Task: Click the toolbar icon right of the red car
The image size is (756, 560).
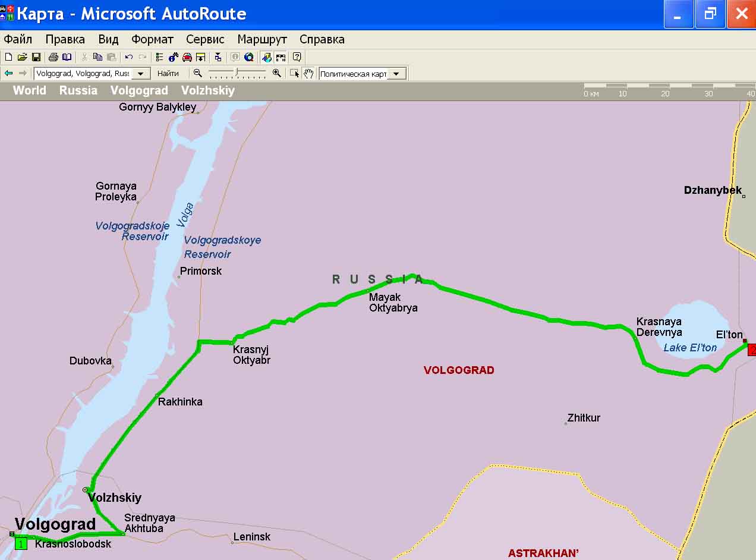Action: (200, 57)
